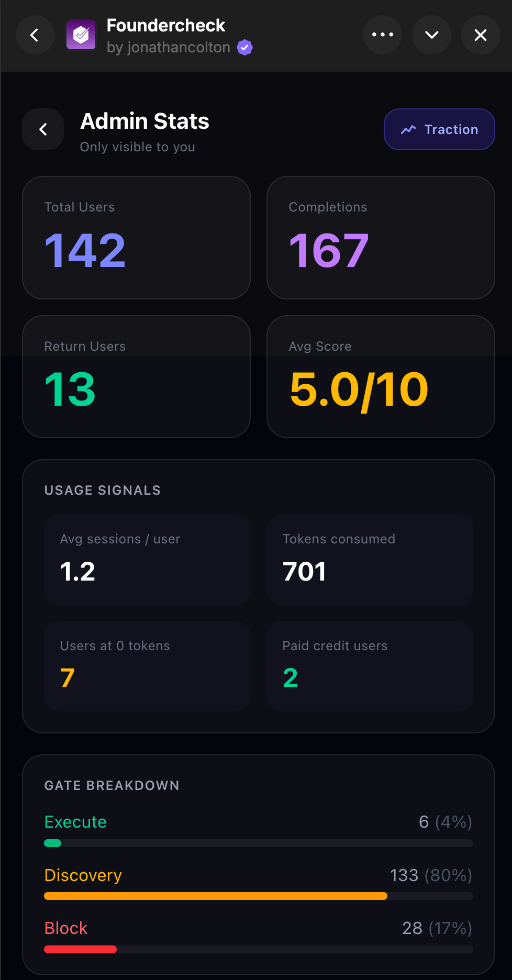The width and height of the screenshot is (512, 980).
Task: Collapse the panel with chevron down
Action: pyautogui.click(x=432, y=35)
